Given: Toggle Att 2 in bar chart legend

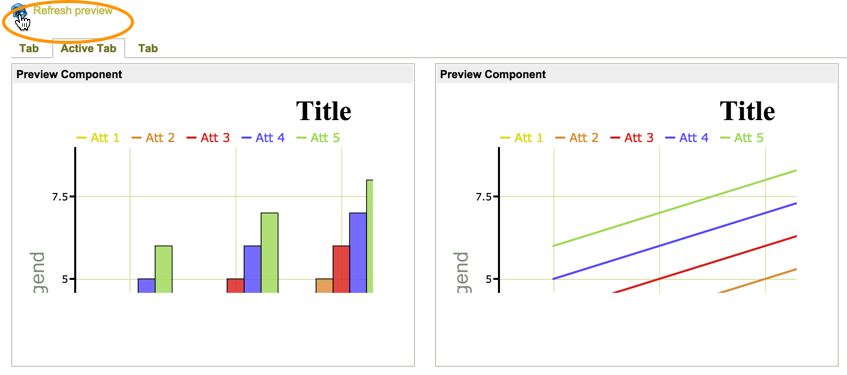Looking at the screenshot, I should 153,138.
